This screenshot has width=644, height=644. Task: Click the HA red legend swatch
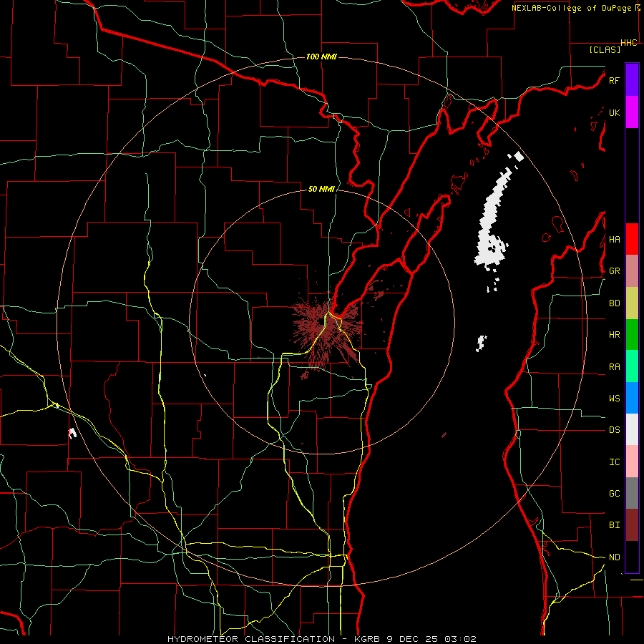pyautogui.click(x=632, y=239)
